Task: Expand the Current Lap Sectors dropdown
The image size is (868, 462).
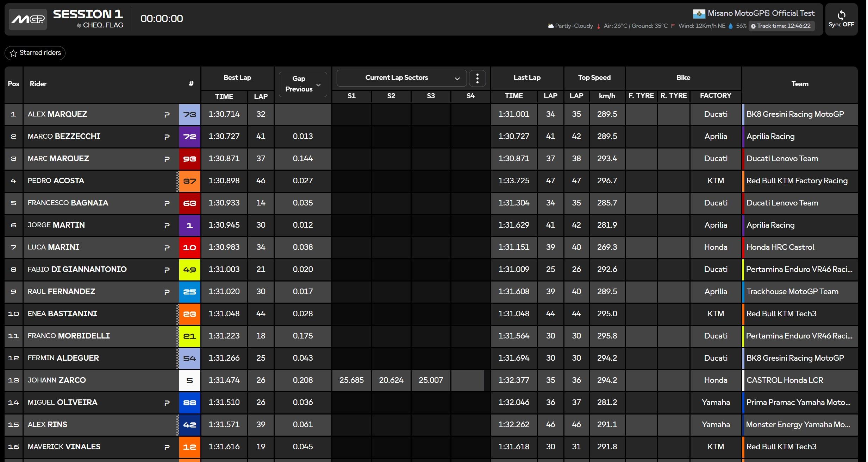Action: 402,78
